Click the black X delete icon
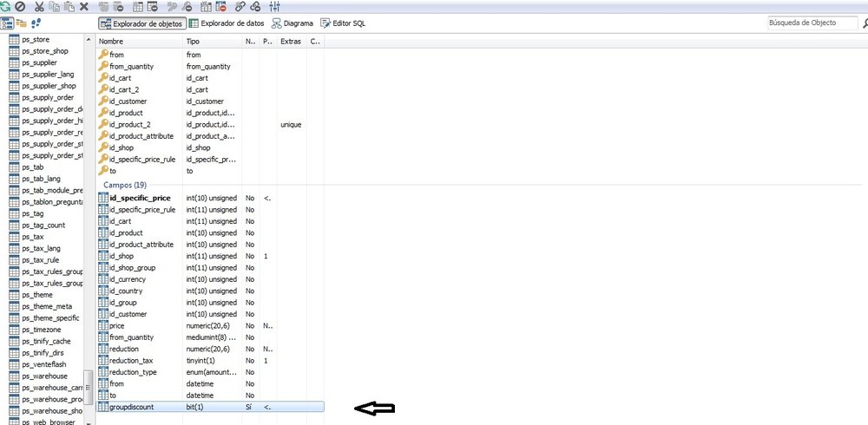Screen dimensions: 868x425 point(84,7)
